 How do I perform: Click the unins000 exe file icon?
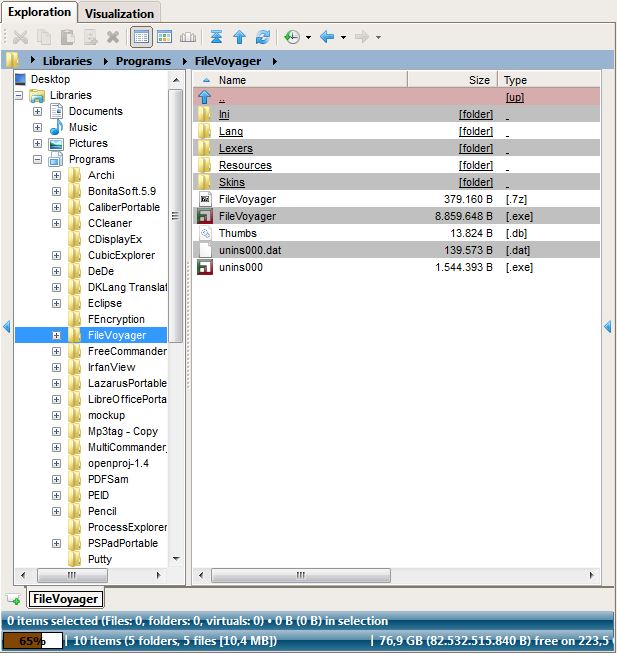pyautogui.click(x=205, y=267)
